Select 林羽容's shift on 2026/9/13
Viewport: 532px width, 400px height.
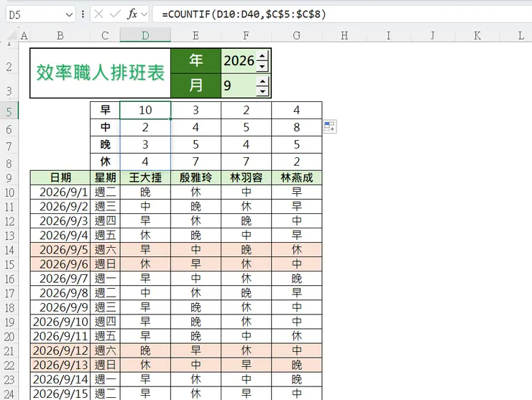click(x=246, y=365)
